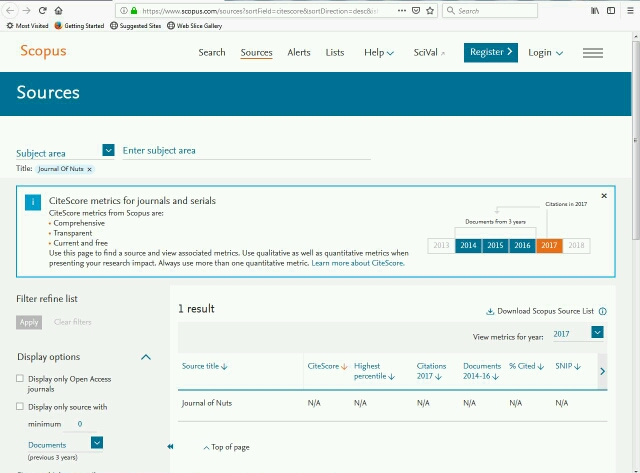Click the Enter subject area field
The height and width of the screenshot is (473, 640).
(247, 151)
